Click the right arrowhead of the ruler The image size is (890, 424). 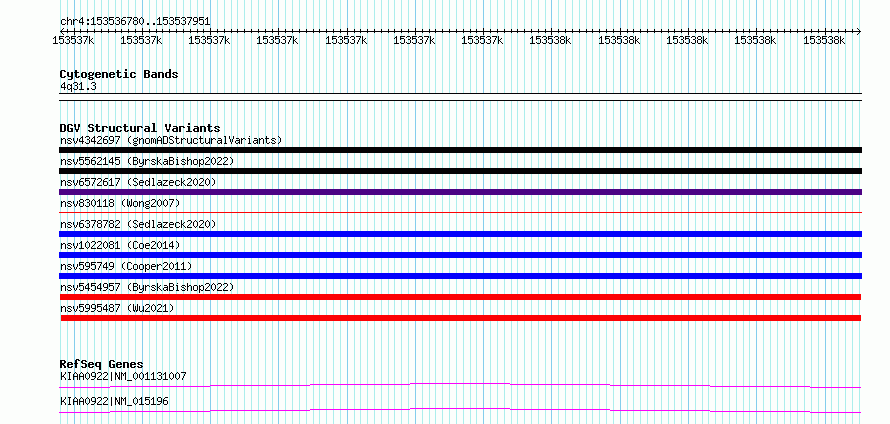[x=859, y=31]
